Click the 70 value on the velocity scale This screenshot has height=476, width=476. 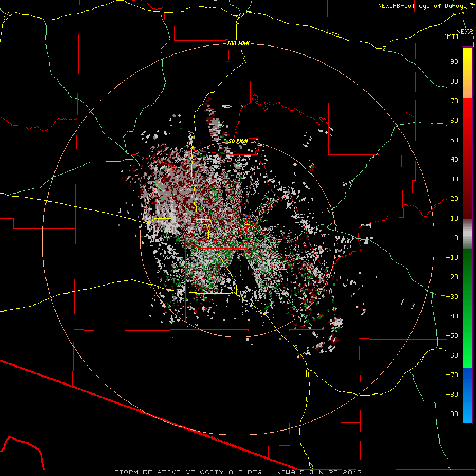454,101
